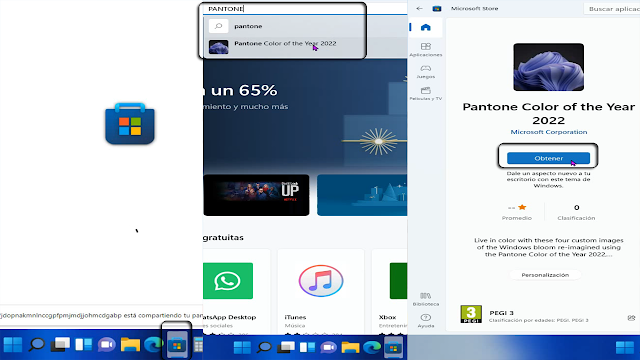640x360 pixels.
Task: Open Start in the left-hand taskbar
Action: 13,345
